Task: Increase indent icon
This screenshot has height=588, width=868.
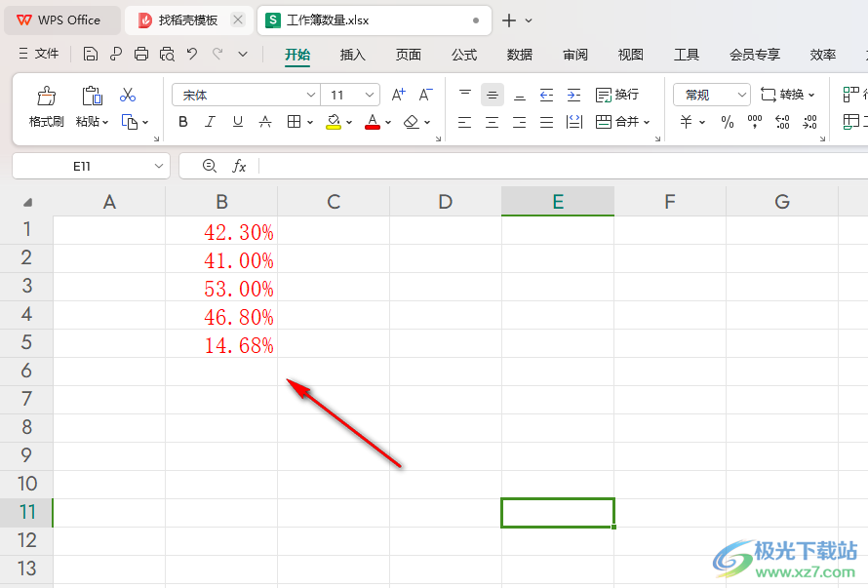Action: click(x=574, y=95)
